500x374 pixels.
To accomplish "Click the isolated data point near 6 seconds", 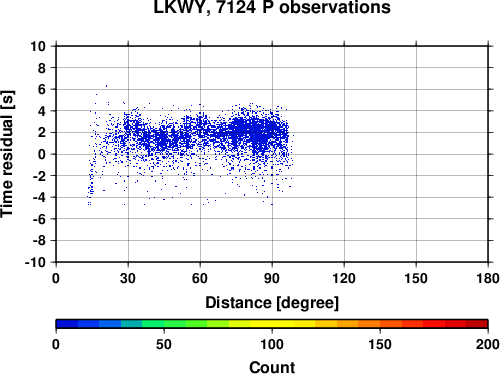I will click(106, 86).
